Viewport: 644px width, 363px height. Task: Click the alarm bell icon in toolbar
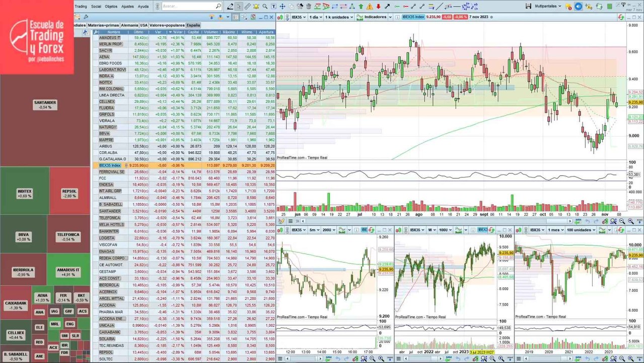tap(256, 7)
